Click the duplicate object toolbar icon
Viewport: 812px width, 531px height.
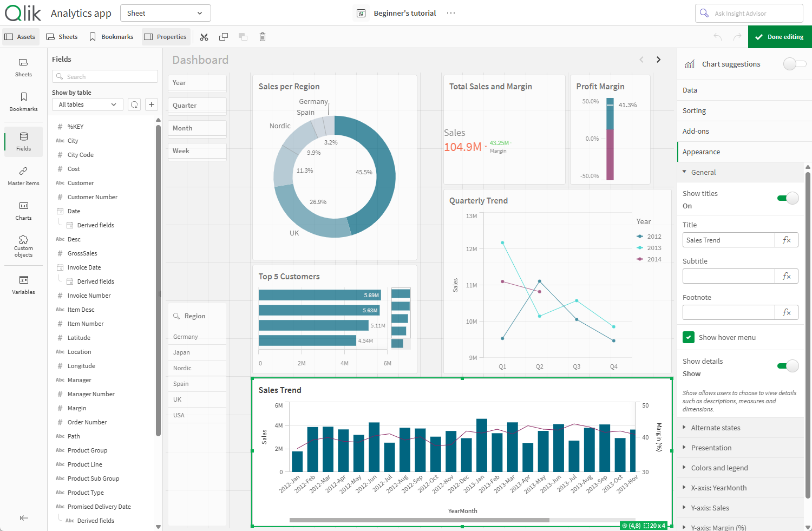224,37
